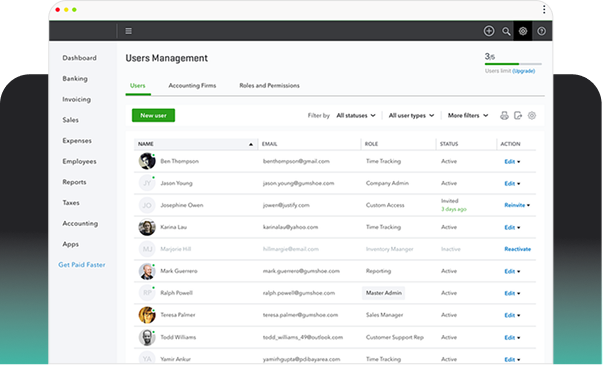Click the New user button
Image resolution: width=603 pixels, height=365 pixels.
pos(153,115)
